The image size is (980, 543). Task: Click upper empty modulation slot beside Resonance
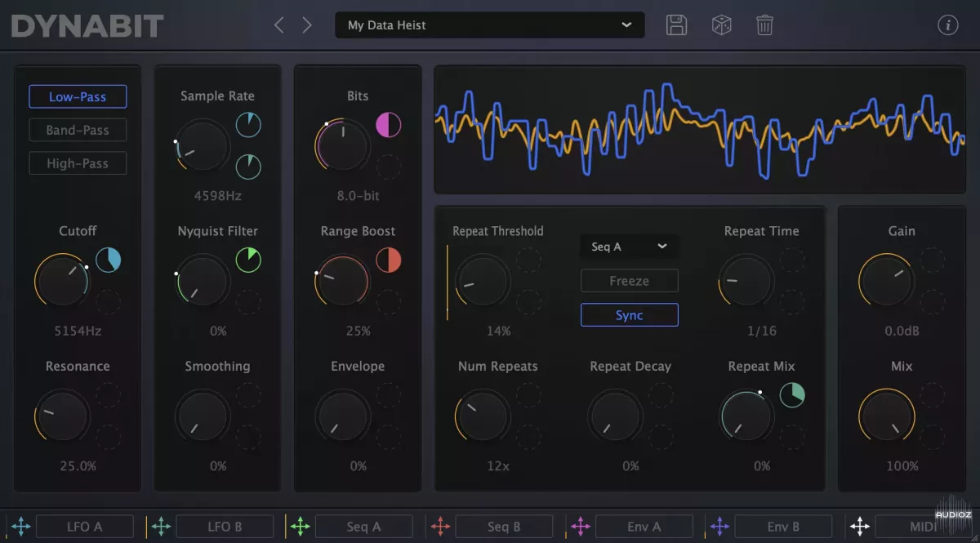pyautogui.click(x=109, y=395)
